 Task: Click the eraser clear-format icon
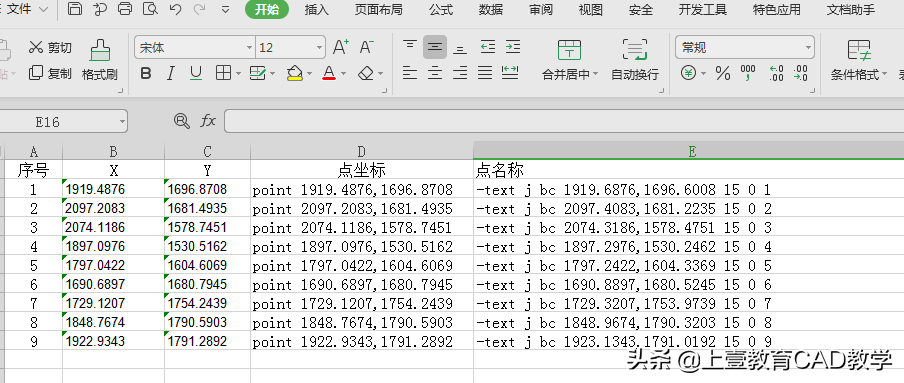(x=366, y=73)
